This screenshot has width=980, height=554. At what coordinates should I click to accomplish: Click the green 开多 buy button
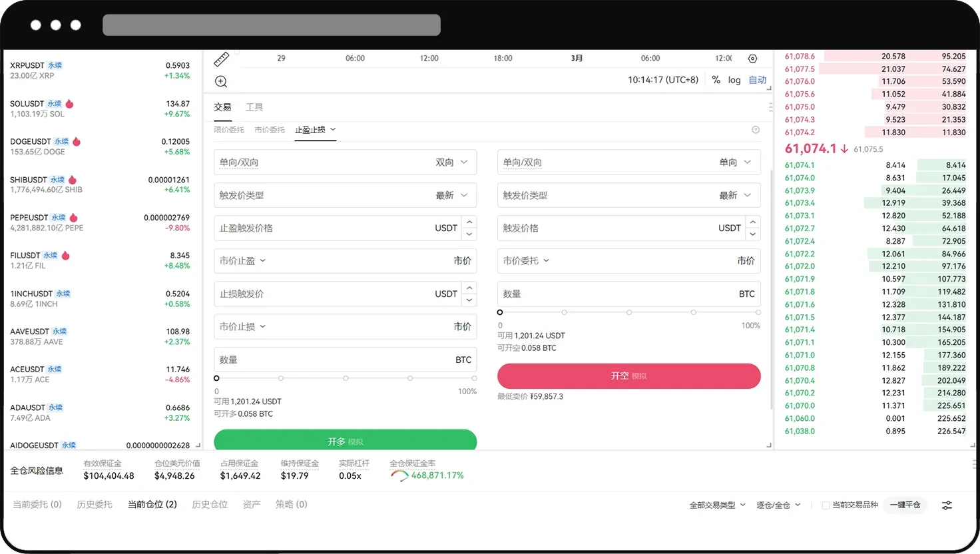tap(346, 439)
